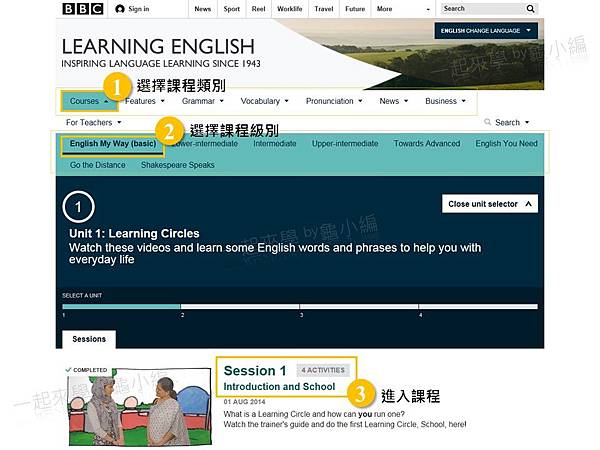Expand the Business menu

point(445,101)
